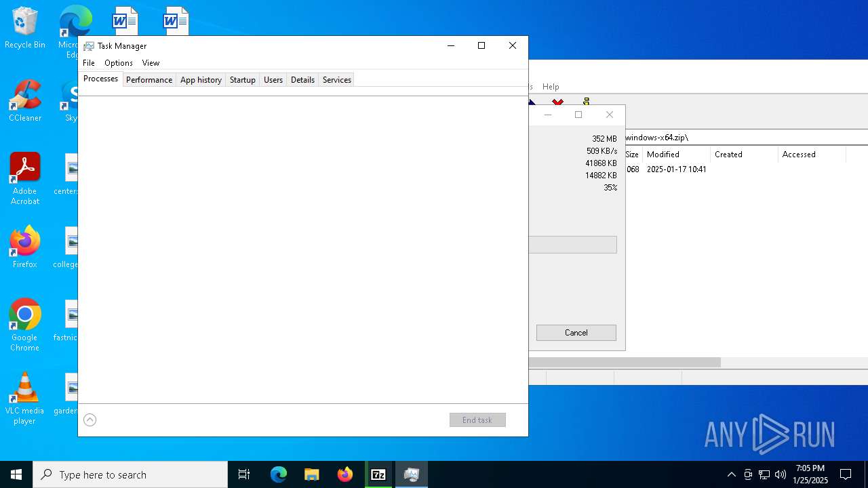Open the View menu in Task Manager
Image resolution: width=868 pixels, height=488 pixels.
tap(151, 63)
